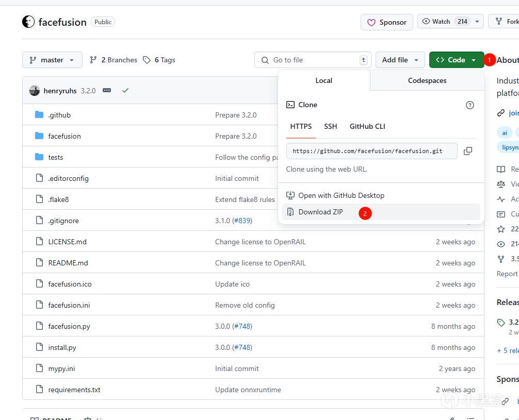Click the GitHub Desktop download icon

click(290, 195)
